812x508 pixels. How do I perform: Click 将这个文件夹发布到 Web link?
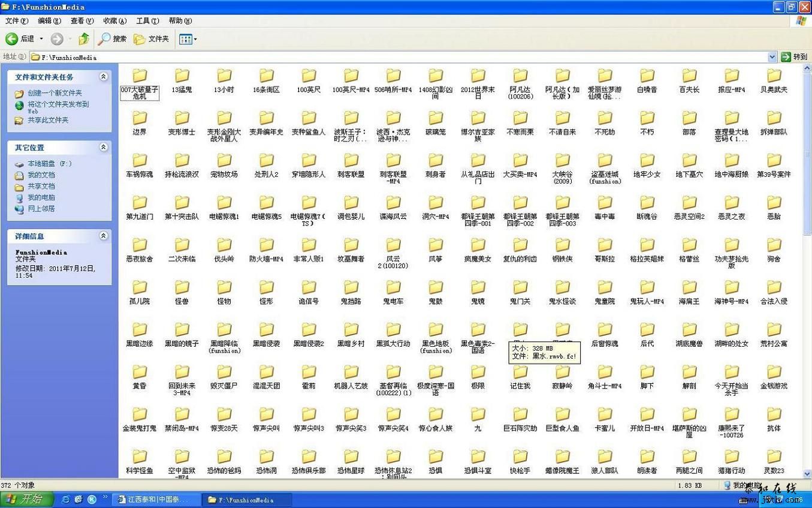[58, 107]
